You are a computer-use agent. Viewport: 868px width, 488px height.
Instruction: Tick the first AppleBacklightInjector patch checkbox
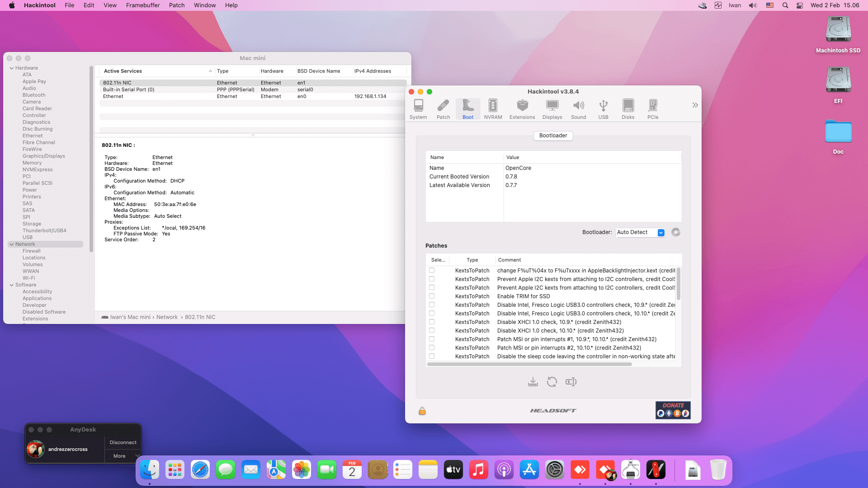click(432, 271)
